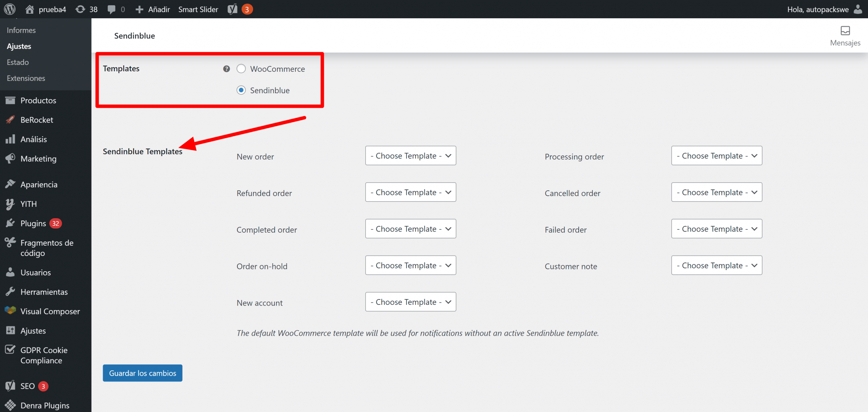The height and width of the screenshot is (412, 868).
Task: Click the GDPR Cookie Compliance checkmark icon
Action: pos(10,349)
